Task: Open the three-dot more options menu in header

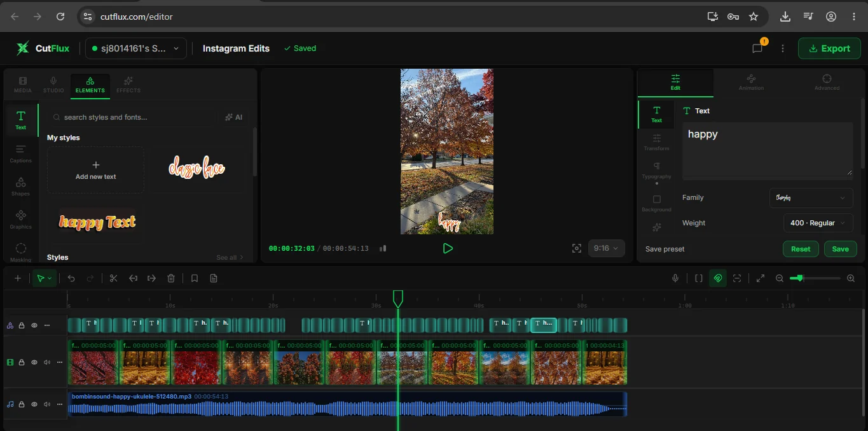Action: (783, 48)
